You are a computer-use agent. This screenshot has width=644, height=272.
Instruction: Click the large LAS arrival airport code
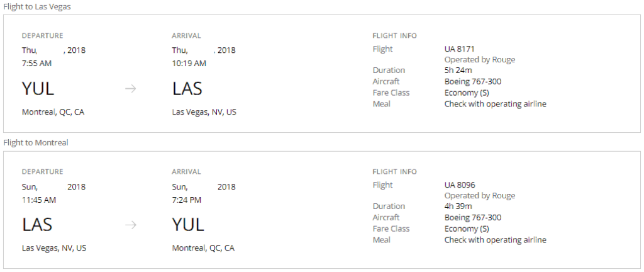click(x=187, y=89)
